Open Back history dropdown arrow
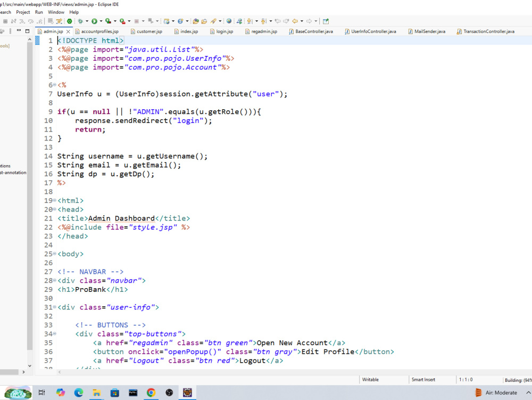 tap(302, 21)
